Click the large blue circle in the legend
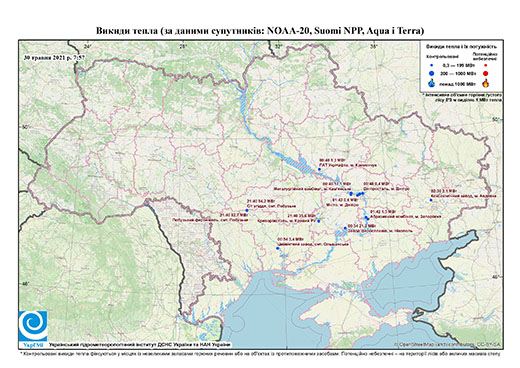Screen dimensions: 520x368 point(432,74)
